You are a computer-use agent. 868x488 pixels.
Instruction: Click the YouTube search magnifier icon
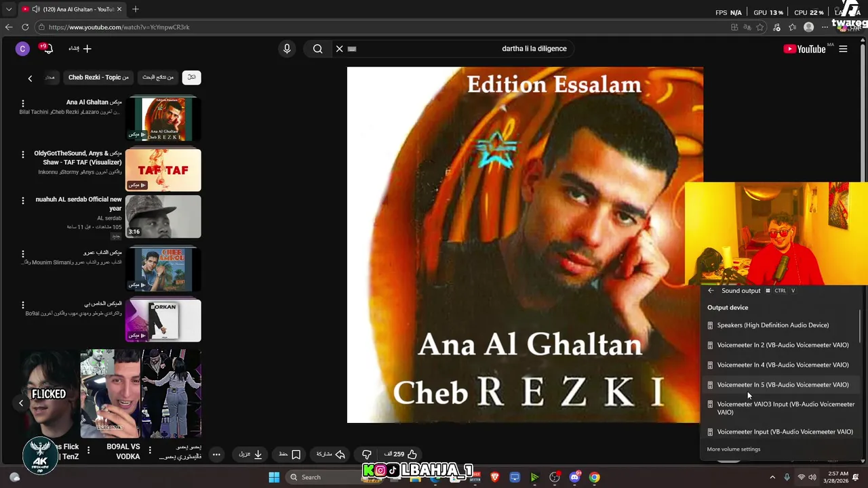tap(317, 49)
